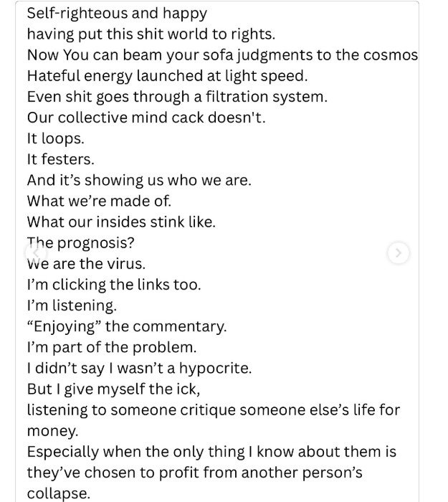Go to the next carousel slide
This screenshot has height=502, width=448.
click(398, 253)
